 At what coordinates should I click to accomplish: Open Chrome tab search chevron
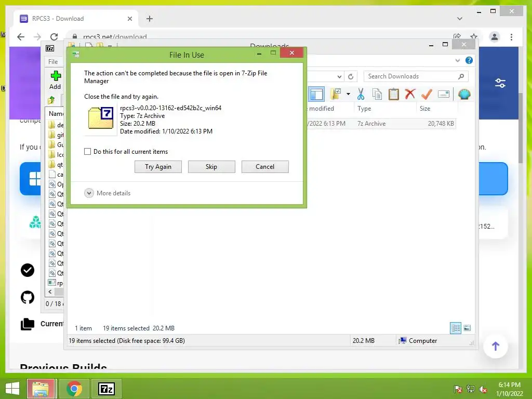(459, 19)
